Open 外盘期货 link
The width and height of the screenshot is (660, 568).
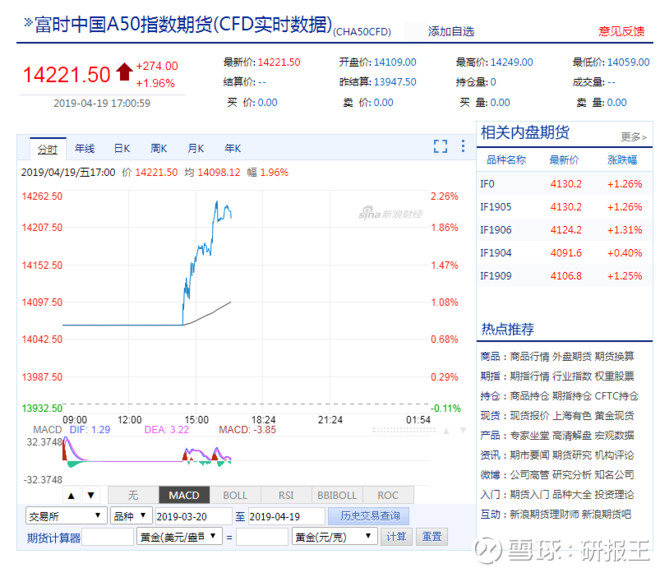pos(572,357)
